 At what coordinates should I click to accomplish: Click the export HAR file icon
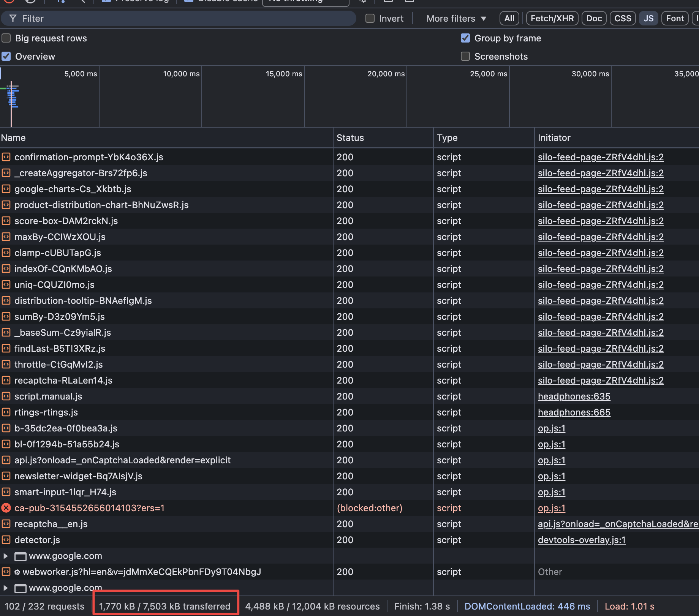(x=409, y=2)
